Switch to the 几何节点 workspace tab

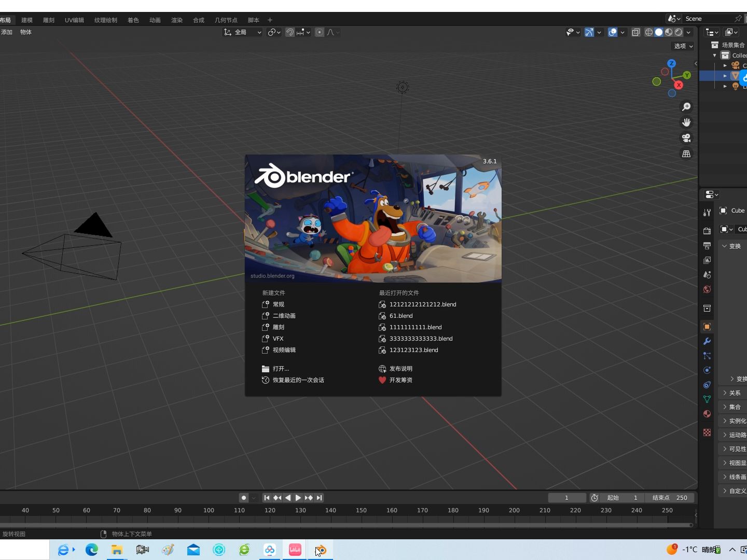pyautogui.click(x=226, y=20)
